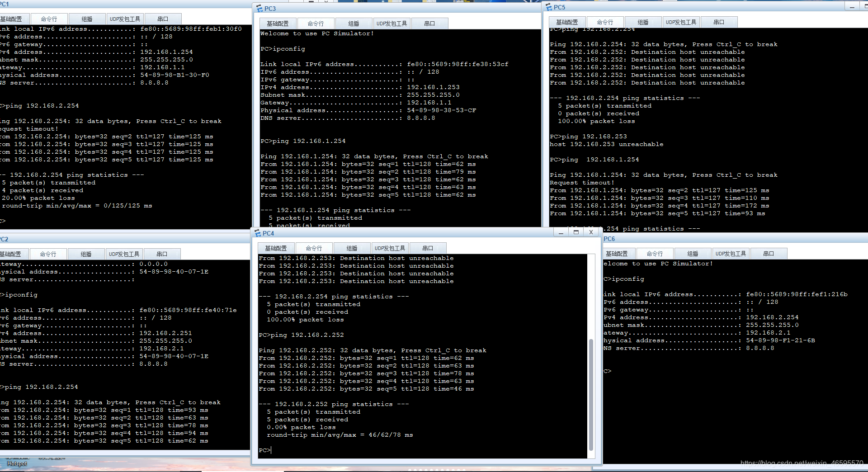Click Hotspot taskbar item

coord(17,463)
